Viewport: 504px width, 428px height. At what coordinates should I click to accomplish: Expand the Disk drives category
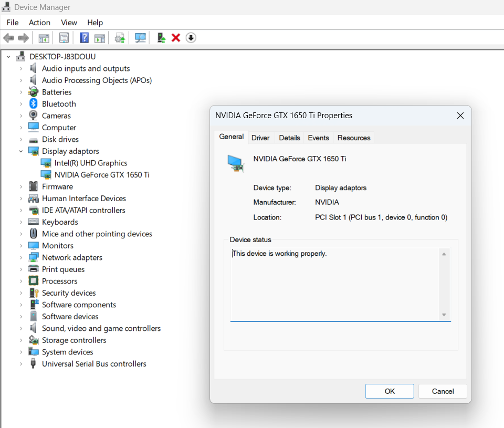(x=21, y=139)
